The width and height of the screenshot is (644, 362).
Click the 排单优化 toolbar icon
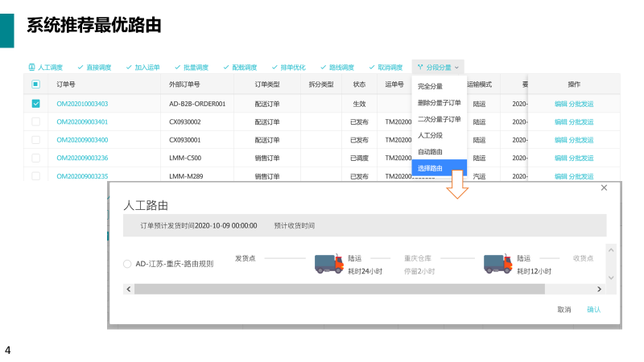coord(275,68)
